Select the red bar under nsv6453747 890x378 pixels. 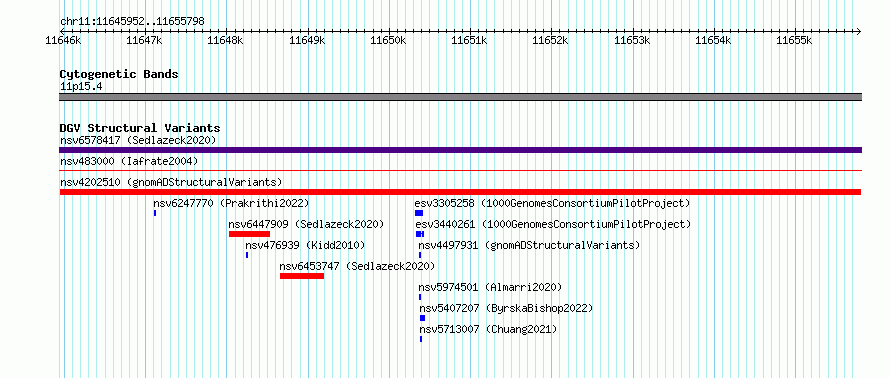click(x=302, y=276)
